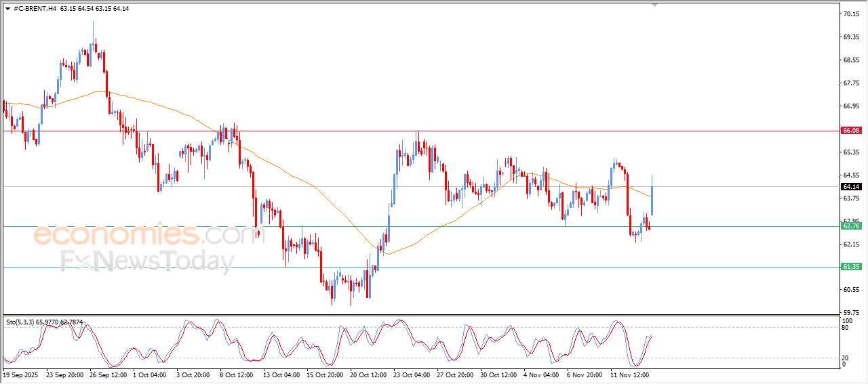Select the stochastic 20 level label
868x384 pixels.
coord(846,358)
